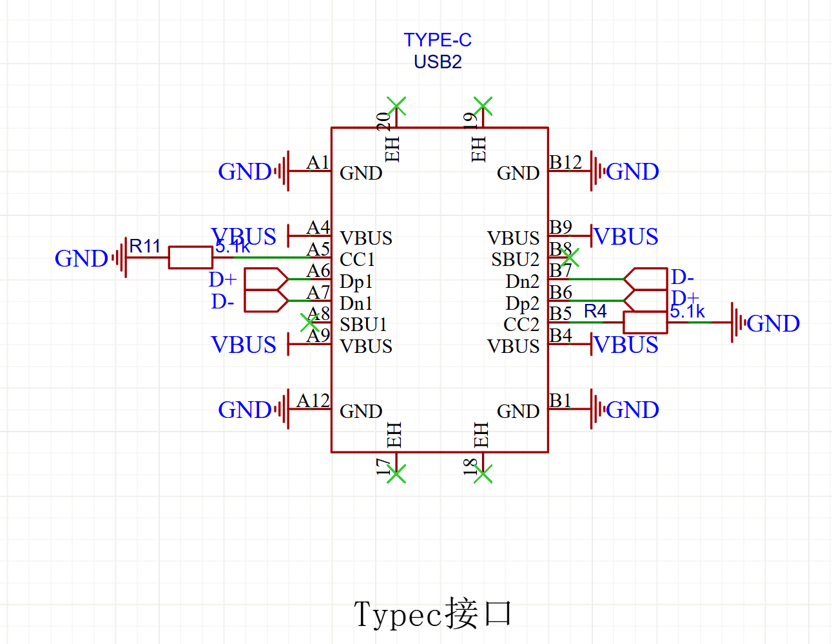The height and width of the screenshot is (644, 832).
Task: Click the no-connect cross on pin 17
Action: 396,474
